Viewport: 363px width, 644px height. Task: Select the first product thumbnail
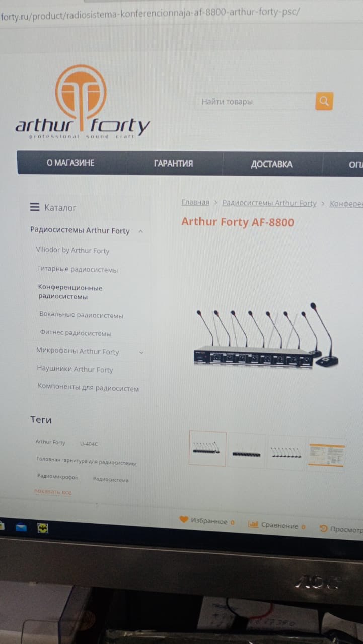coord(207,449)
